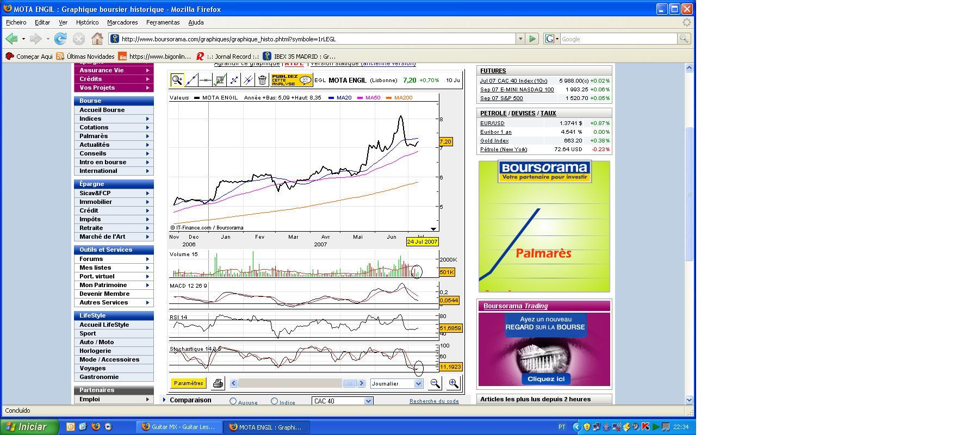Reload the page with refresh icon

pos(60,39)
